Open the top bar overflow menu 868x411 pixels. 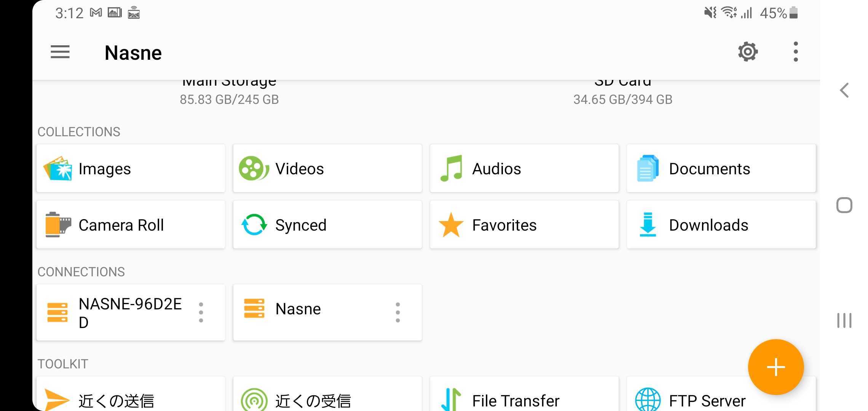(795, 52)
